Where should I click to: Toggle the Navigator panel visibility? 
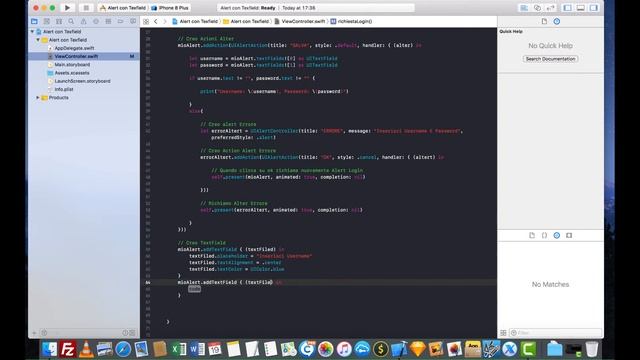567,8
